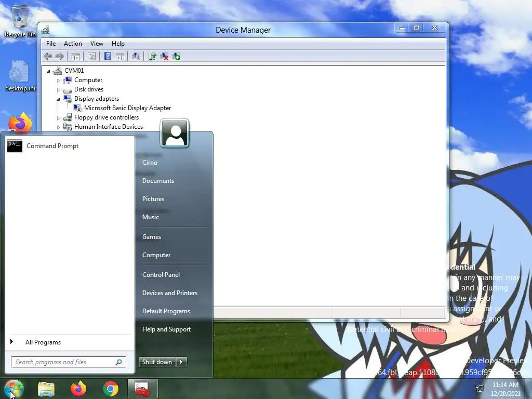Toggle the show/hide console tree toolbar icon
Image resolution: width=532 pixels, height=399 pixels.
76,56
